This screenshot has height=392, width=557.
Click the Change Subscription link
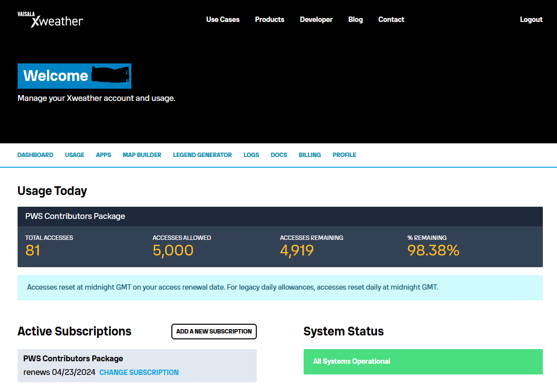[x=139, y=372]
